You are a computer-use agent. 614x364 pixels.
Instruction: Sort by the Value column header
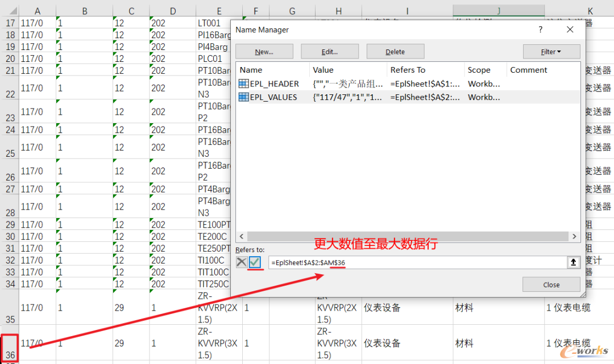click(x=348, y=70)
